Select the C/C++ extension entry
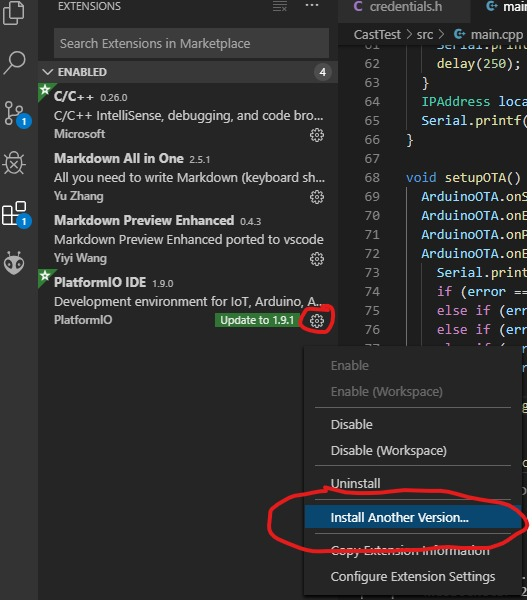The height and width of the screenshot is (600, 532). (x=188, y=114)
